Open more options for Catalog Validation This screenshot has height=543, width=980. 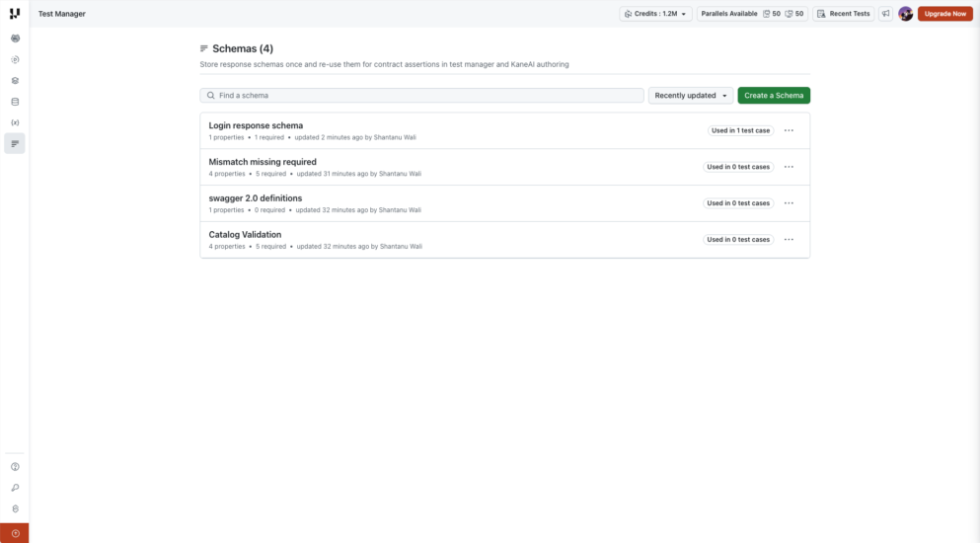coord(789,240)
